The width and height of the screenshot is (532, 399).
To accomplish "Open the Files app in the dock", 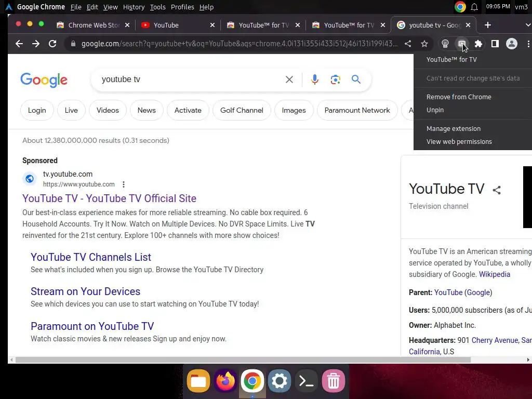I will click(198, 381).
